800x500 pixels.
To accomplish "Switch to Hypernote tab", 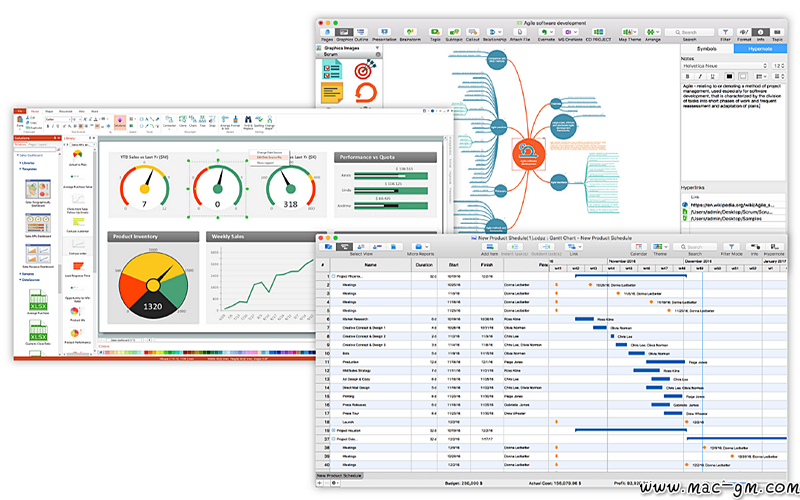I will [760, 49].
